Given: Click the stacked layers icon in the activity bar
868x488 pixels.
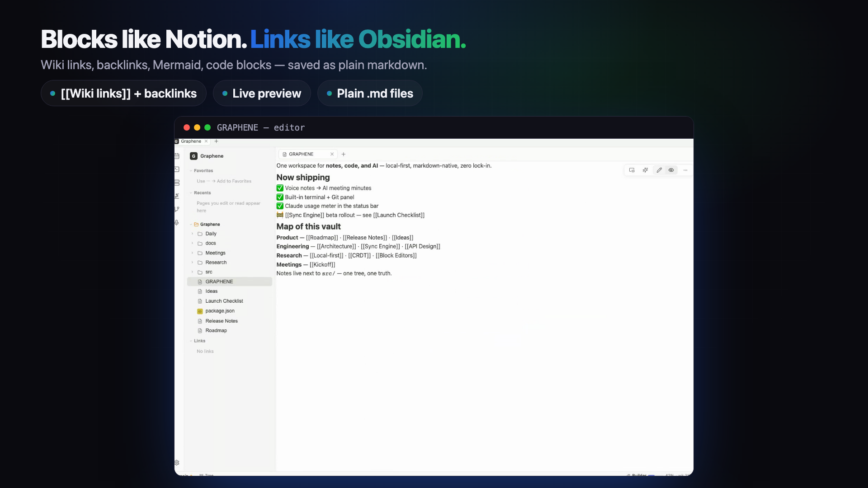Looking at the screenshot, I should click(x=177, y=183).
